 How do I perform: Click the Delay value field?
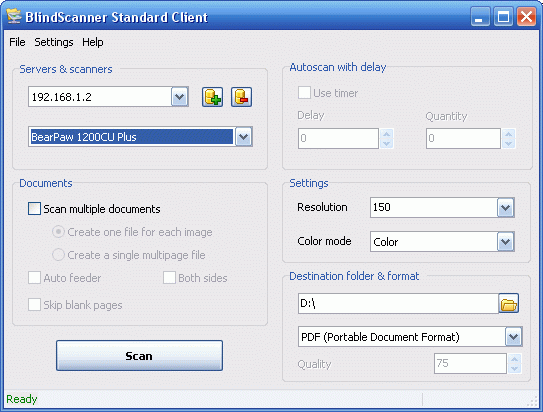point(338,138)
